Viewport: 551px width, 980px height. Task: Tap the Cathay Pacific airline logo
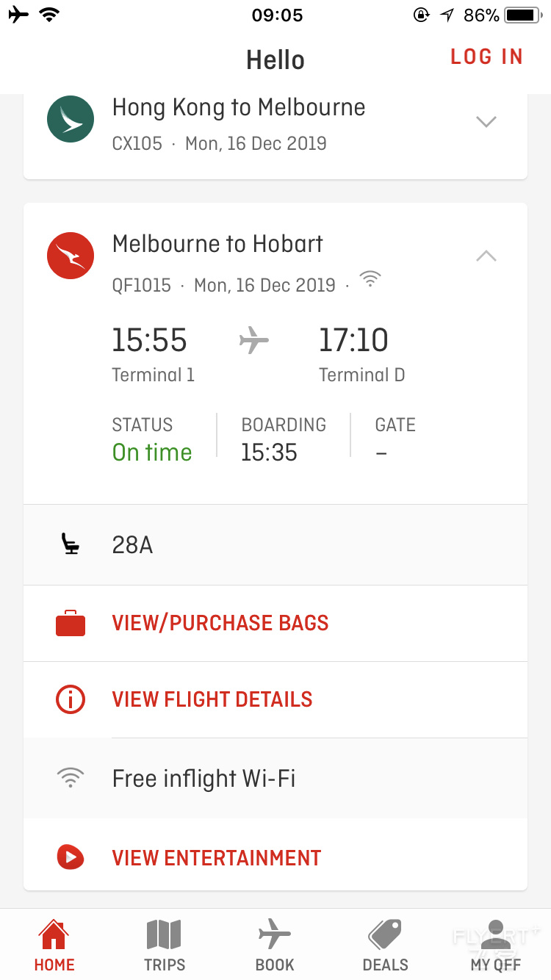coord(71,119)
